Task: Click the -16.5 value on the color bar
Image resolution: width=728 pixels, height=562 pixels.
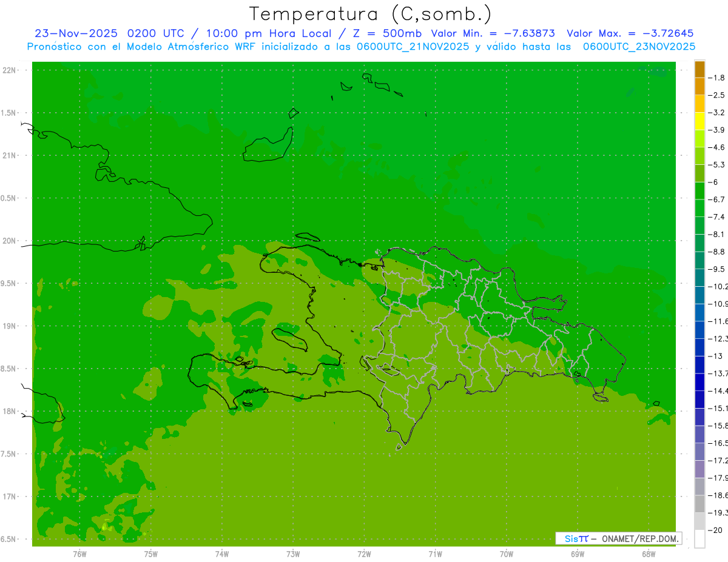Action: 718,443
